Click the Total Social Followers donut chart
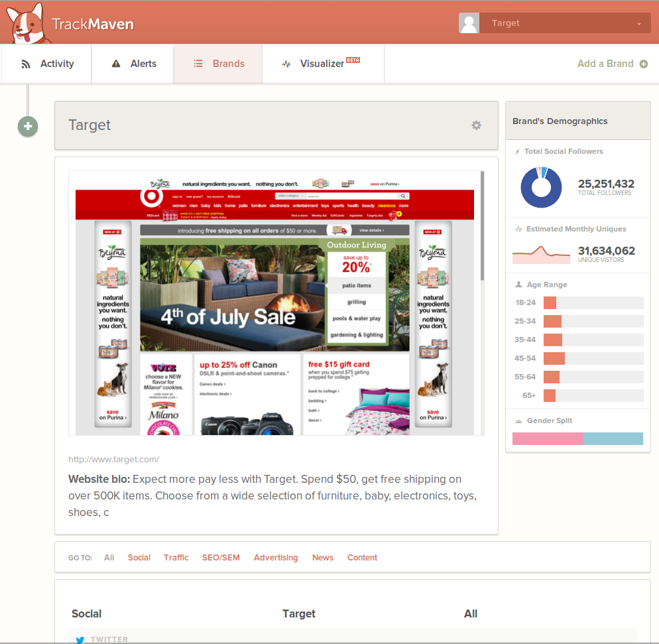659x644 pixels. point(541,187)
